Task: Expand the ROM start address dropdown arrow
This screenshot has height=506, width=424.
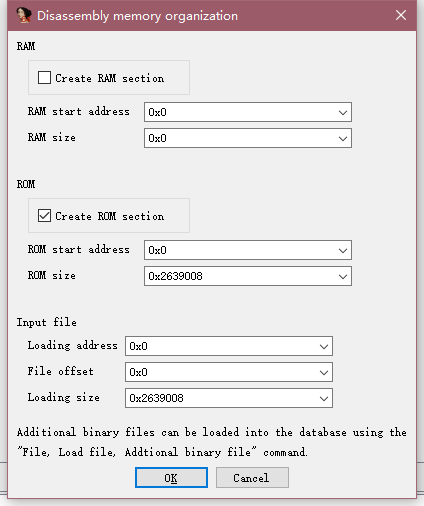Action: coord(343,250)
